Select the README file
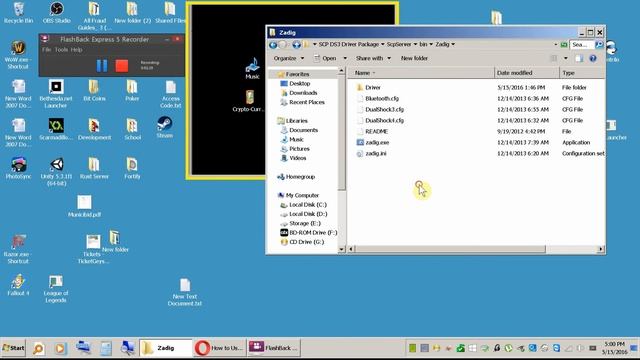640x360 pixels. click(372, 131)
